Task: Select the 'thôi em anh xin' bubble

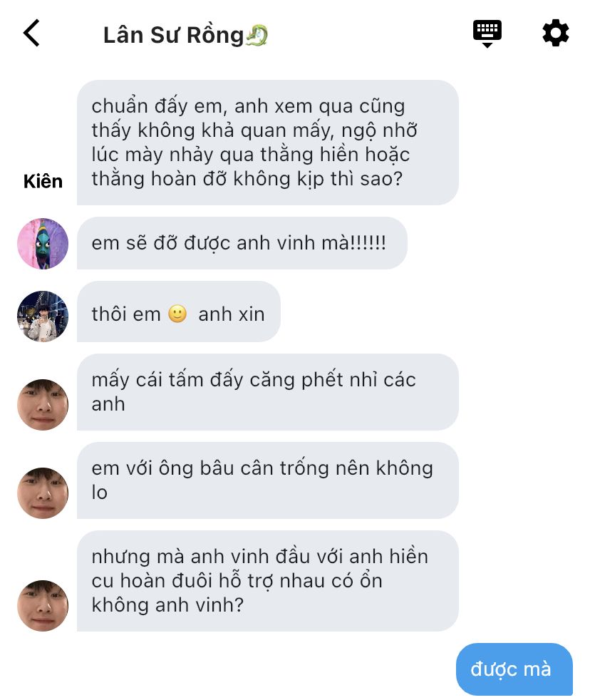Action: [x=179, y=312]
